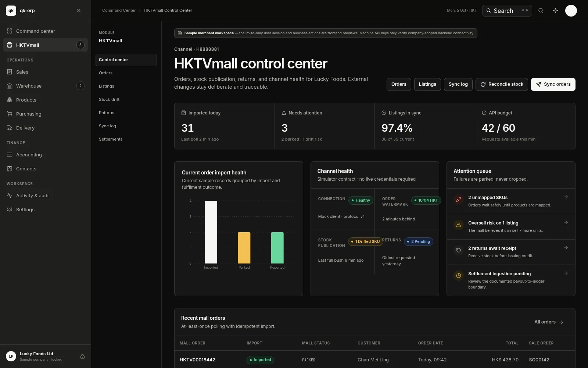The width and height of the screenshot is (588, 368).
Task: Click the 10:04 HKT watermark badge
Action: [426, 200]
